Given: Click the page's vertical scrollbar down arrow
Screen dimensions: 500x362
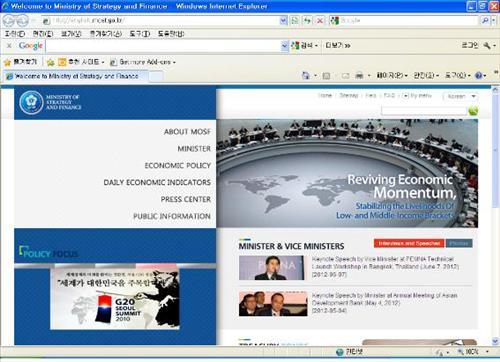Looking at the screenshot, I should (495, 341).
